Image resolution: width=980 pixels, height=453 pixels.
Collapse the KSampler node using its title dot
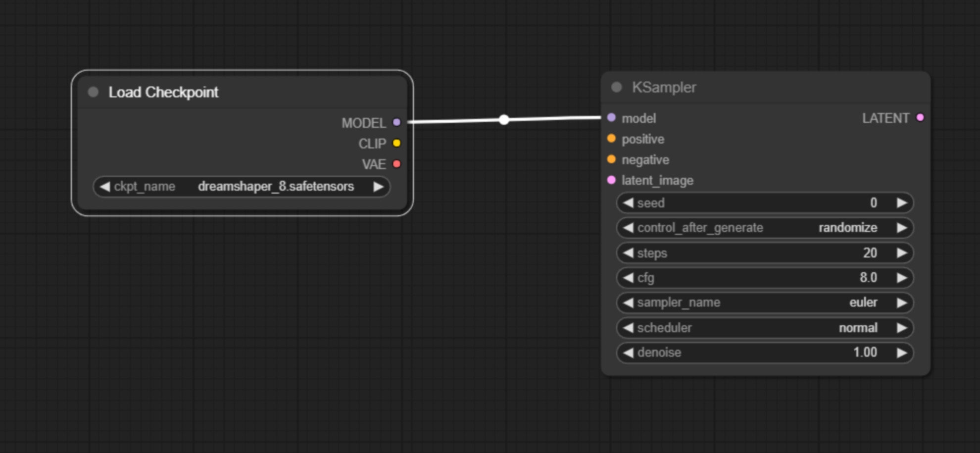pos(616,87)
